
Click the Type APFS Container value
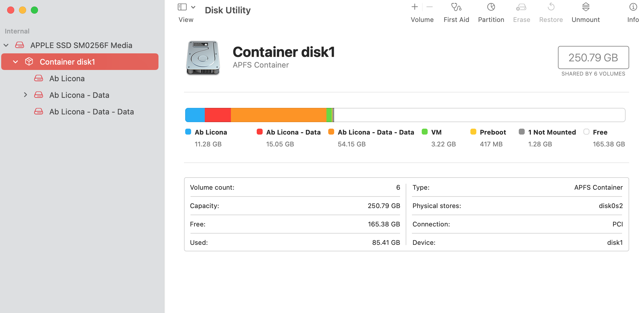[x=599, y=187]
